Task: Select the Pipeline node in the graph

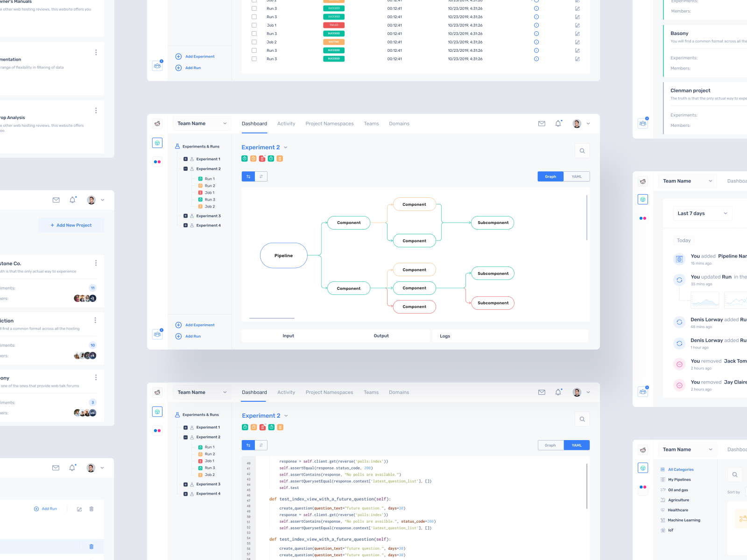Action: pyautogui.click(x=283, y=255)
